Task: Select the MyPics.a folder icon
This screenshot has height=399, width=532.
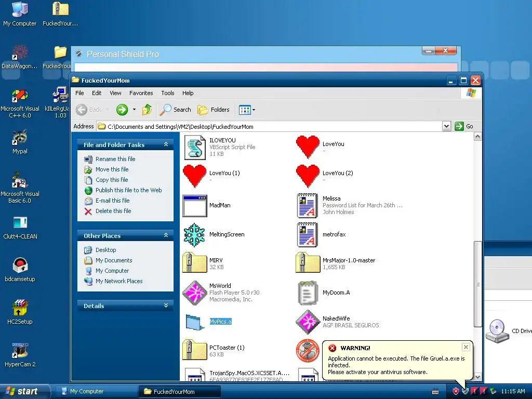Action: [195, 322]
